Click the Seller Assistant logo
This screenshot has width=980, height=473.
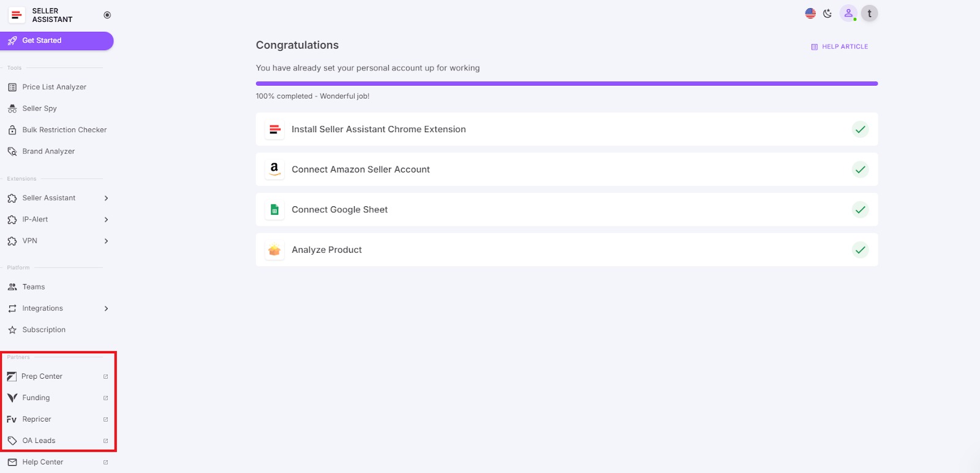[17, 14]
